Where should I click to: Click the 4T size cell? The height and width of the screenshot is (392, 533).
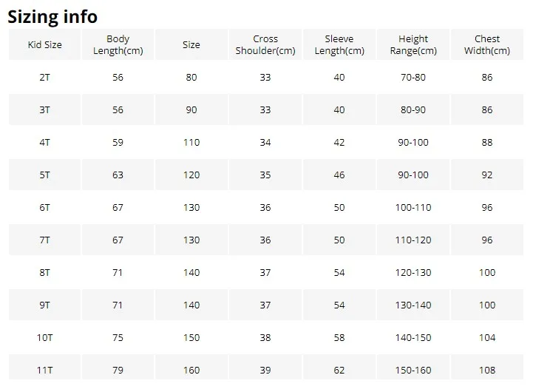[45, 142]
